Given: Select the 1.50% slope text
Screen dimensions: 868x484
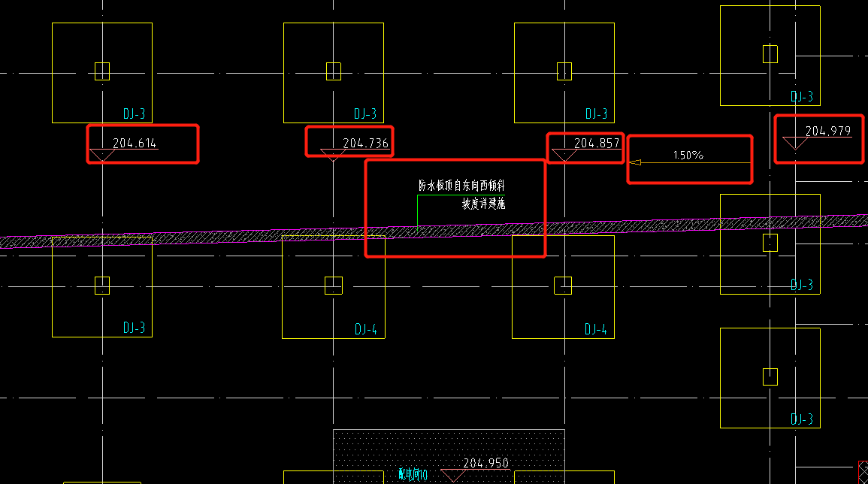Looking at the screenshot, I should click(x=688, y=156).
